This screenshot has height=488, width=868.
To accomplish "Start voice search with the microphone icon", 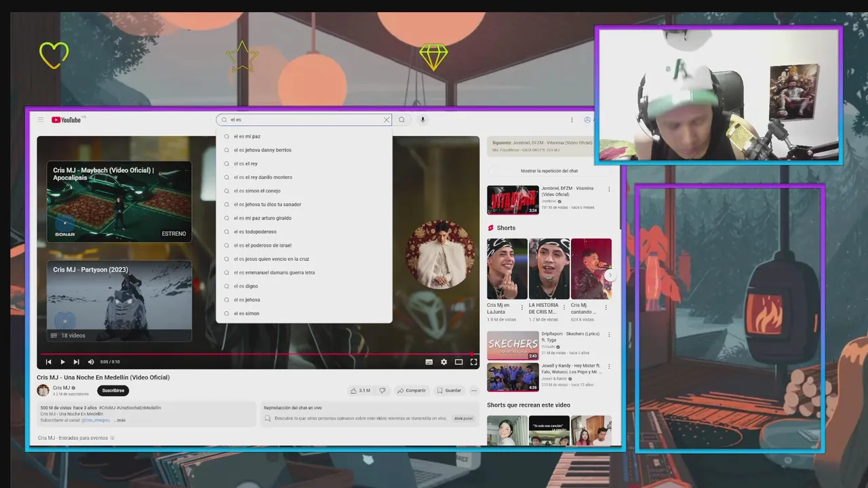I will 422,120.
